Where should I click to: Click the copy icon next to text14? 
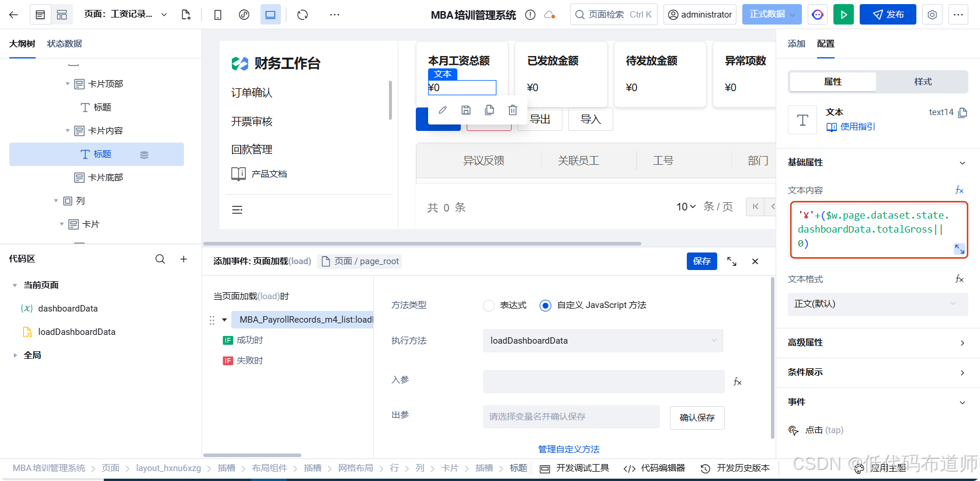coord(963,112)
